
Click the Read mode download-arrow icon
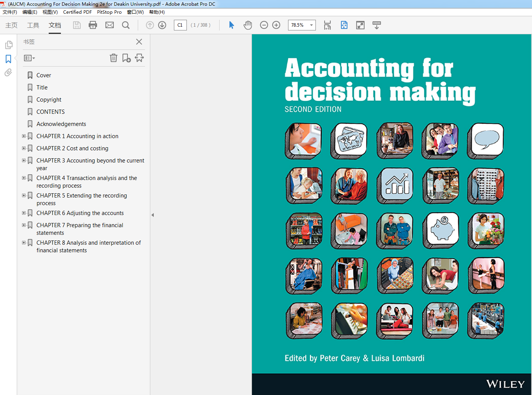[377, 25]
